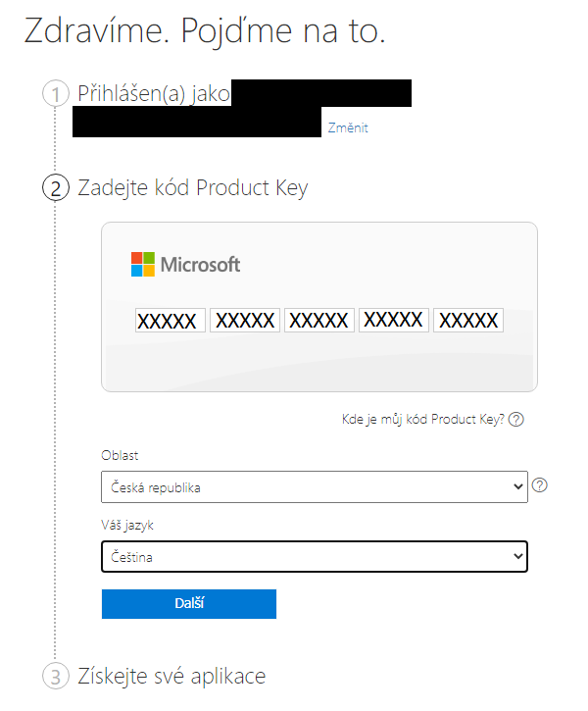Open the Váš jazyk dropdown showing Čeština
Image resolution: width=588 pixels, height=711 pixels.
click(315, 556)
